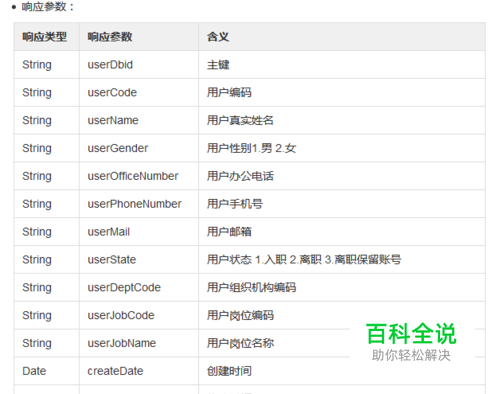Click the 用户办公电话 cell
The image size is (500, 394).
point(342,176)
